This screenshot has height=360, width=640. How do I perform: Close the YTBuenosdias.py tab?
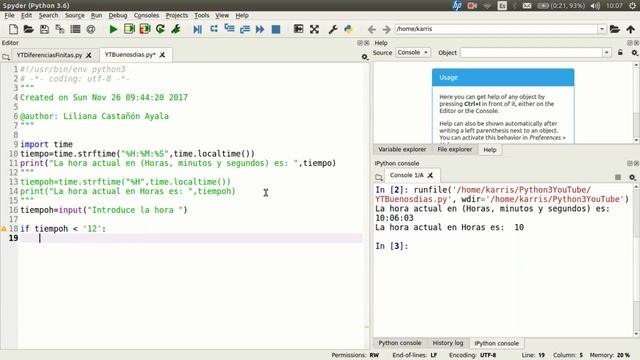(x=162, y=55)
